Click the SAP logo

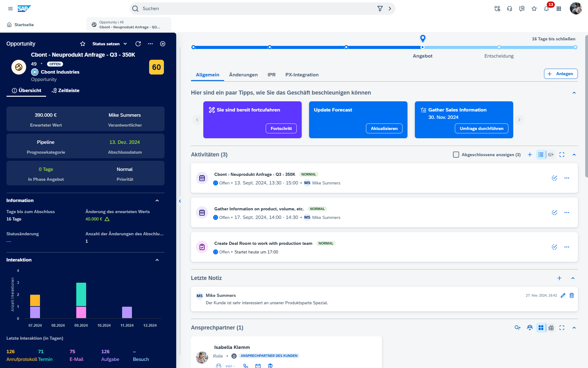click(x=24, y=9)
